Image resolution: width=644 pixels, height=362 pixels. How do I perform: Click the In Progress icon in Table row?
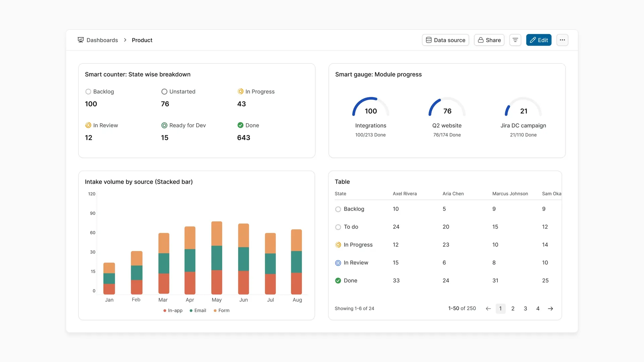click(x=338, y=245)
